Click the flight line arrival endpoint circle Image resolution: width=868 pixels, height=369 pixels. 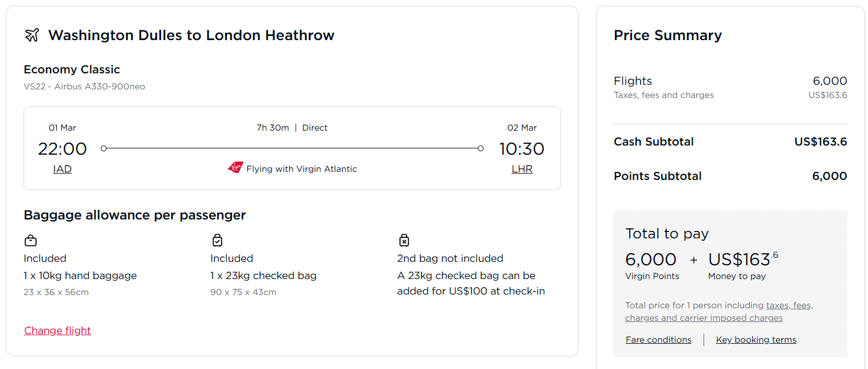point(480,148)
